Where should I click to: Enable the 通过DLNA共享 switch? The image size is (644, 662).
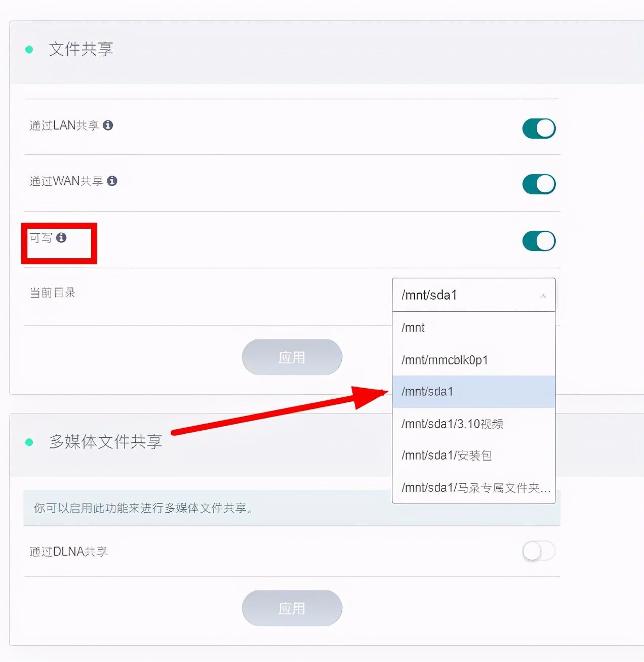[x=539, y=551]
